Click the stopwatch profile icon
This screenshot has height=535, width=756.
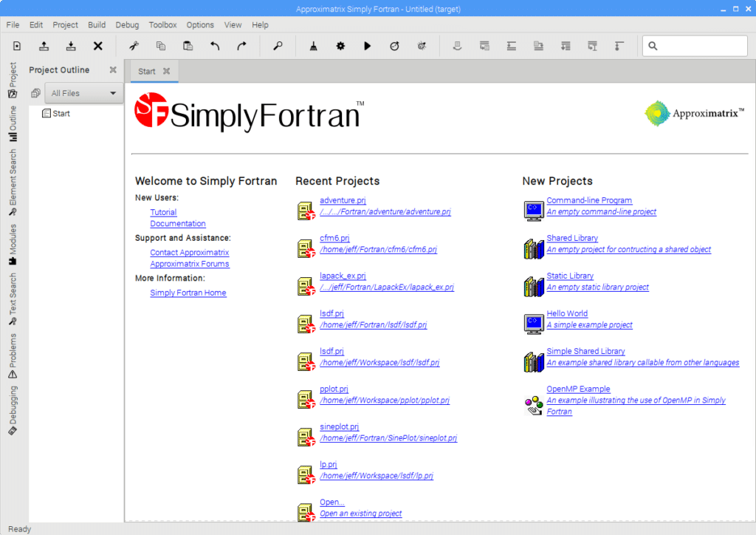394,46
